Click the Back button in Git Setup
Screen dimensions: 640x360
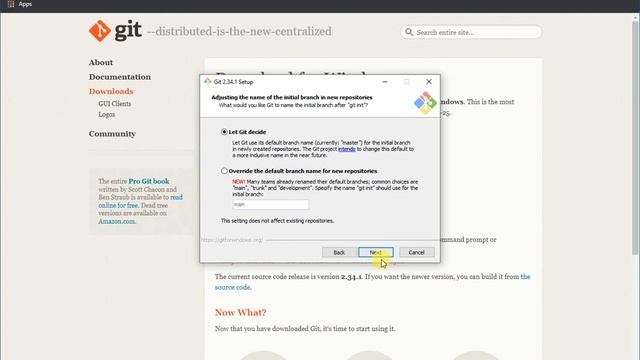pyautogui.click(x=339, y=252)
